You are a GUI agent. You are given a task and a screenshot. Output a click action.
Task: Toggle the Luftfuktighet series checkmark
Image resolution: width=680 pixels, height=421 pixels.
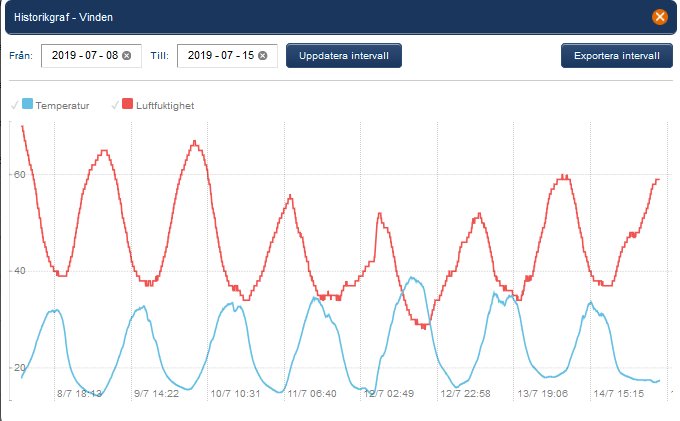[x=115, y=104]
